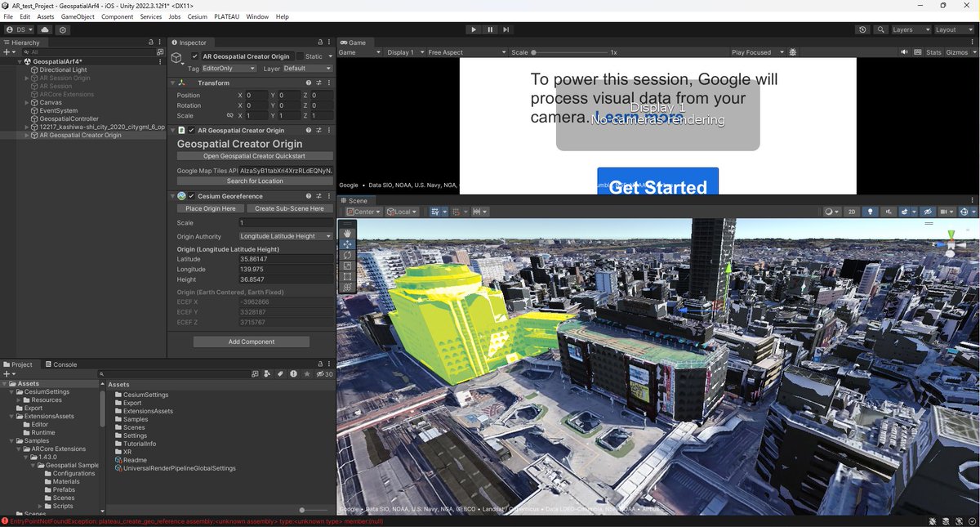980x527 pixels.
Task: Open Cesium Georeference preset settings icon
Action: 318,196
